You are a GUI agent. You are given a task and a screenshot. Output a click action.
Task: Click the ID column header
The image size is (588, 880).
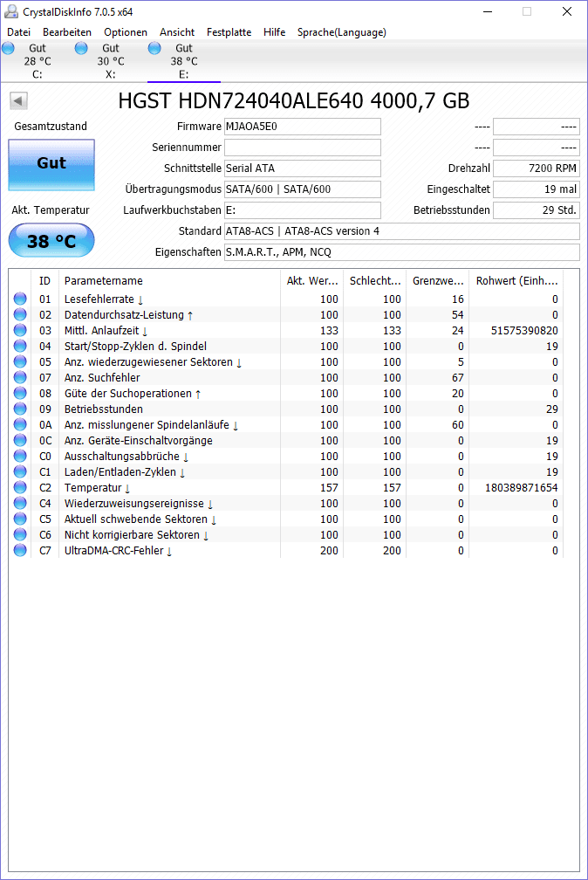[44, 280]
